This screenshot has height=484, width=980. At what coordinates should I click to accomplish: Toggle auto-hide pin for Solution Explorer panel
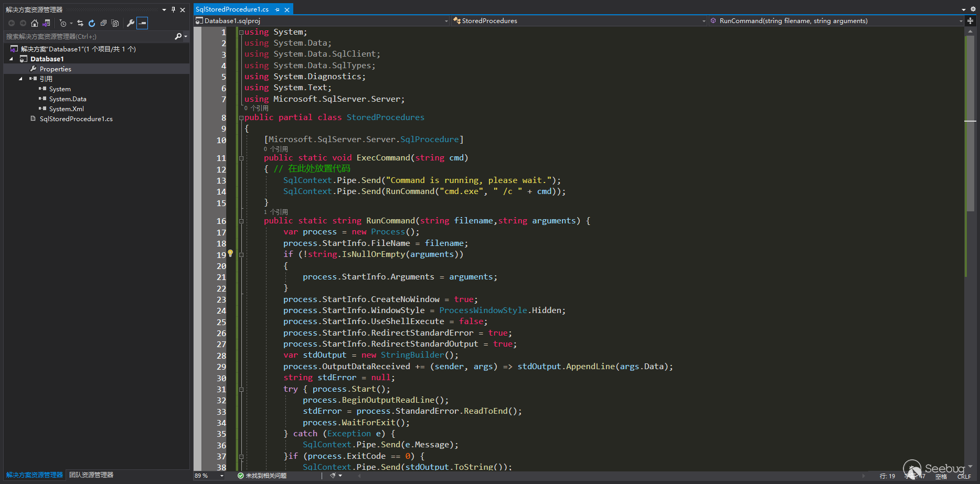[x=173, y=9]
